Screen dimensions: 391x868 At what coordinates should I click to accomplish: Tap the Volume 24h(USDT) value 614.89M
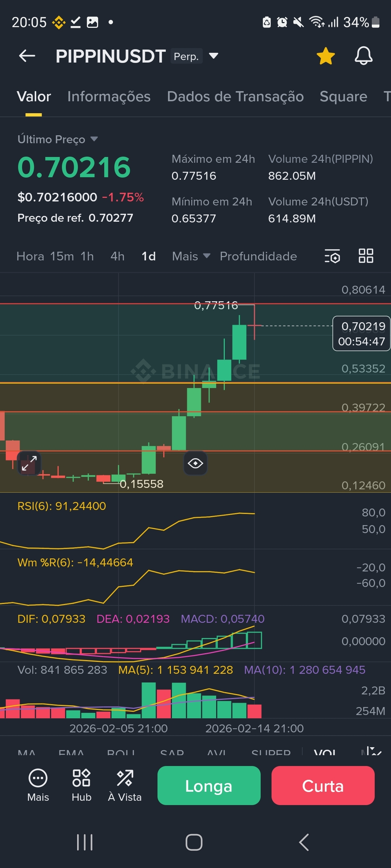292,219
